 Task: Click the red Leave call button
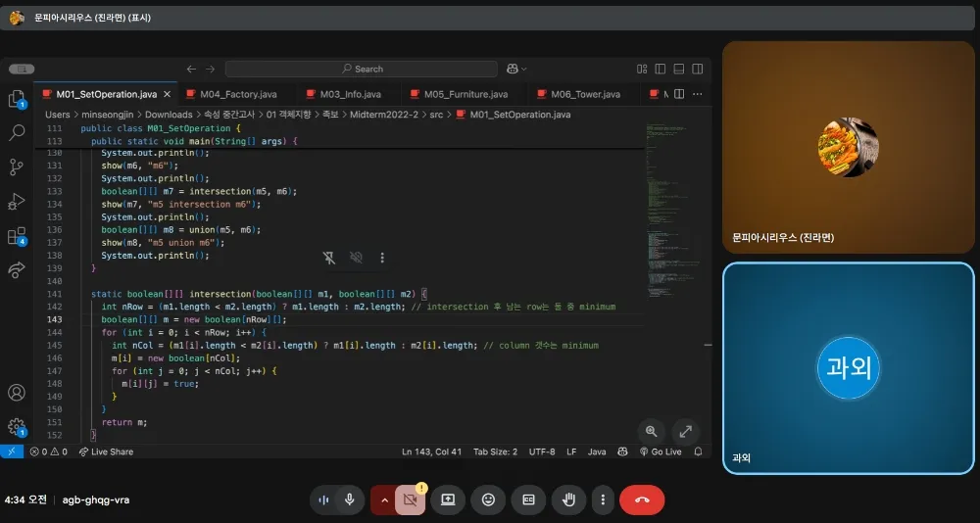point(642,499)
